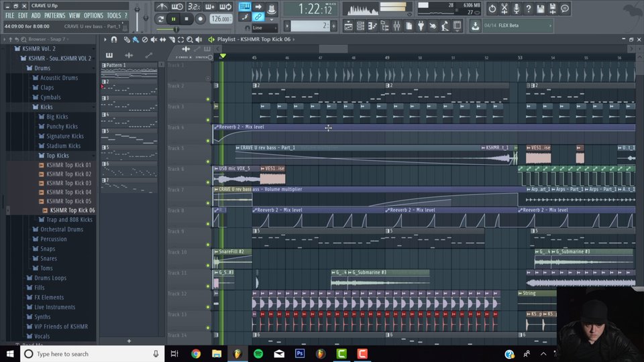The width and height of the screenshot is (644, 362).
Task: Show automation clips filter in picker panel
Action: tap(149, 55)
